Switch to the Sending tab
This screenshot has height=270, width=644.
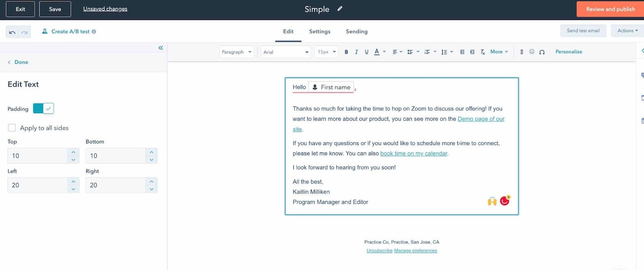(357, 31)
